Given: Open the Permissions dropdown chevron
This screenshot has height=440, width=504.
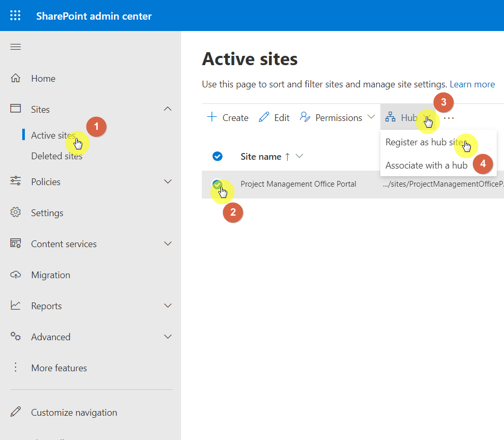Looking at the screenshot, I should (371, 116).
